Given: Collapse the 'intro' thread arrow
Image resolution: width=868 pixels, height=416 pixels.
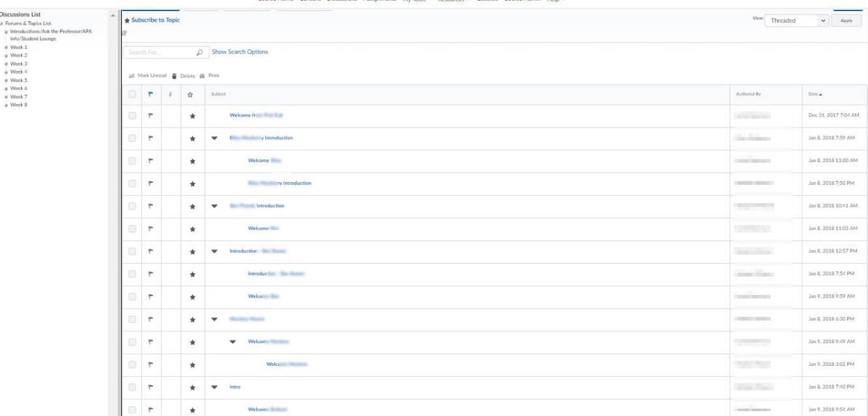Looking at the screenshot, I should [214, 387].
